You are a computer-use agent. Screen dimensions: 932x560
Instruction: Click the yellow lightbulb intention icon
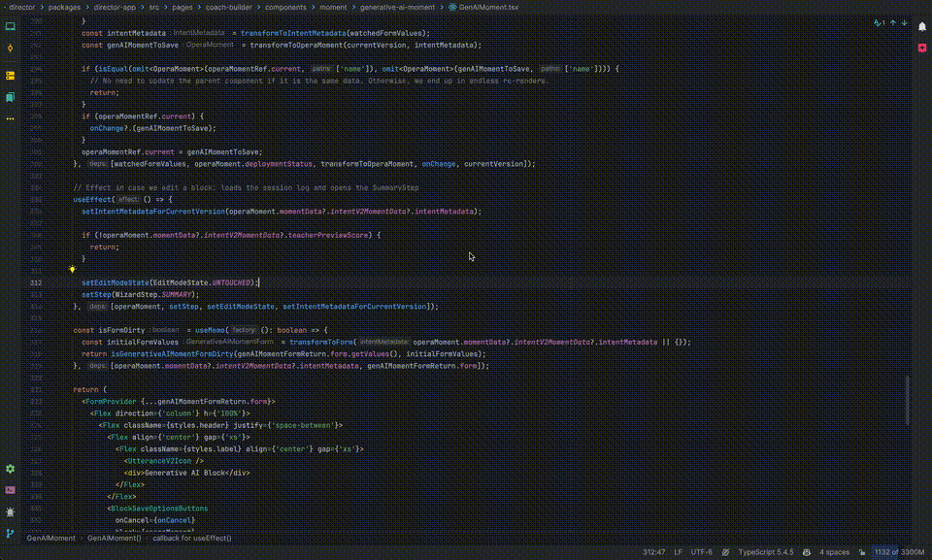[72, 269]
